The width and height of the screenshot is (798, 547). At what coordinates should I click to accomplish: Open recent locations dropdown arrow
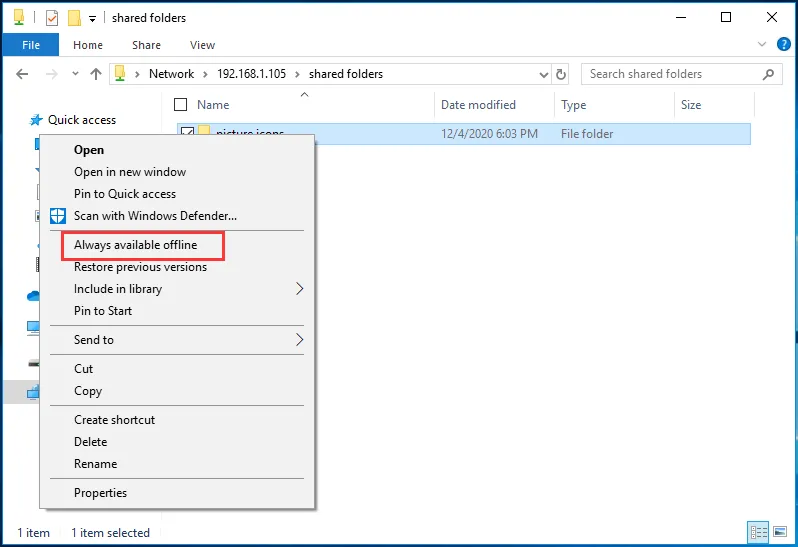tap(75, 74)
